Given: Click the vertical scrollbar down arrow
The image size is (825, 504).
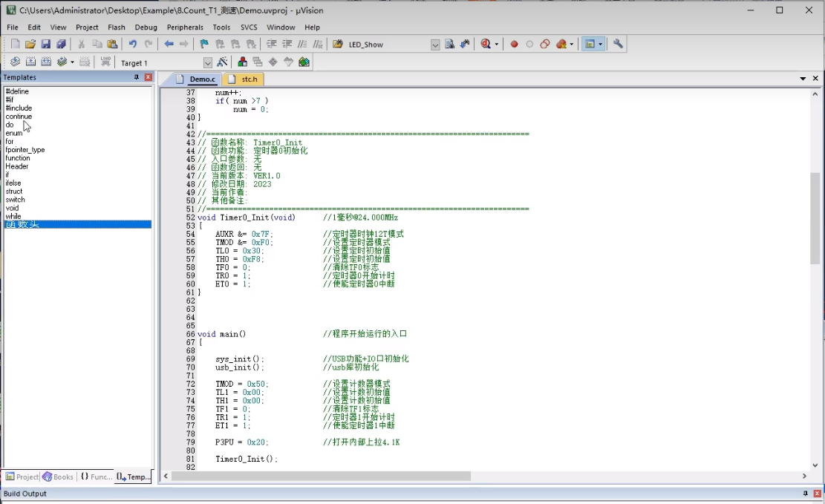Looking at the screenshot, I should tap(815, 465).
